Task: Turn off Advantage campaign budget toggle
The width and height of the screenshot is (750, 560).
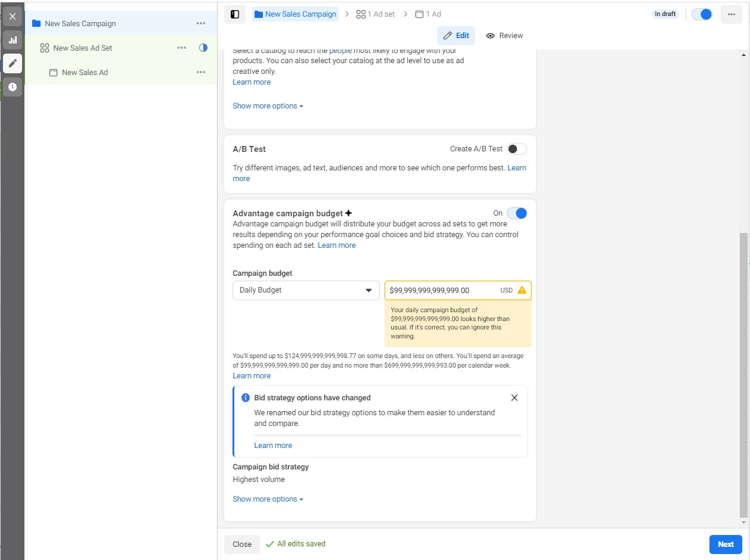Action: (517, 213)
